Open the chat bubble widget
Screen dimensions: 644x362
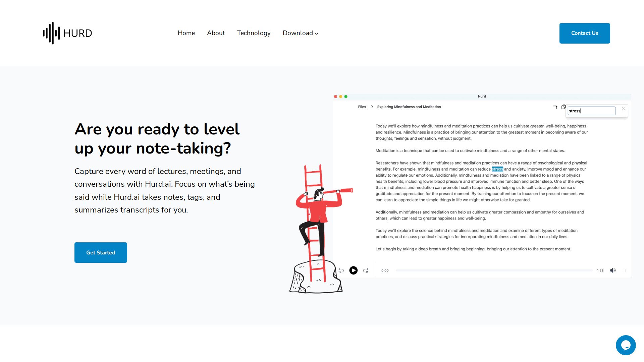[626, 345]
